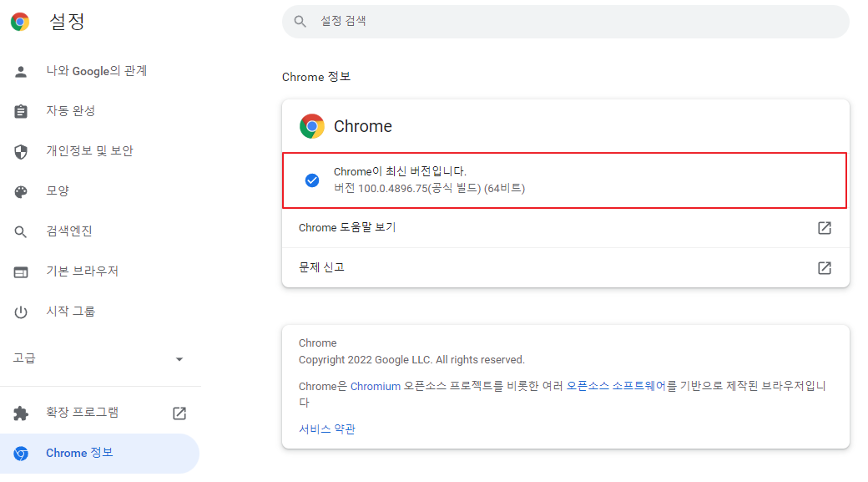Click the 설정 page title
The width and height of the screenshot is (868, 482).
click(67, 22)
